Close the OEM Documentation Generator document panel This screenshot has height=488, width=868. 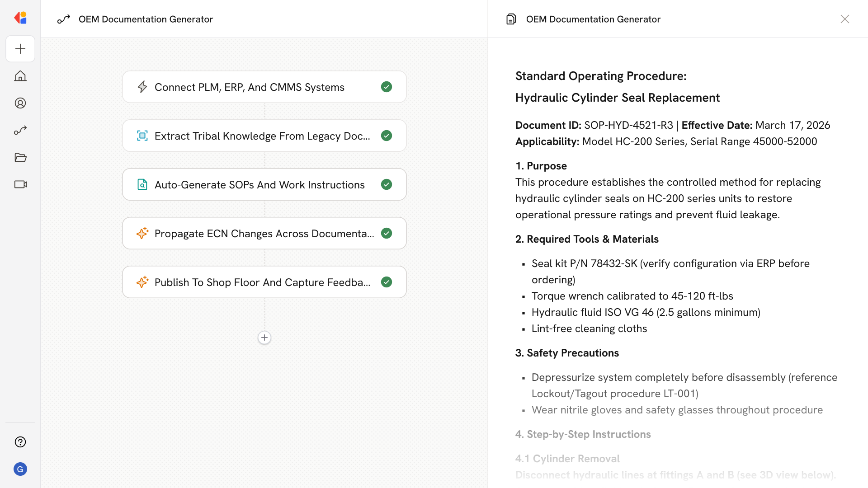844,19
